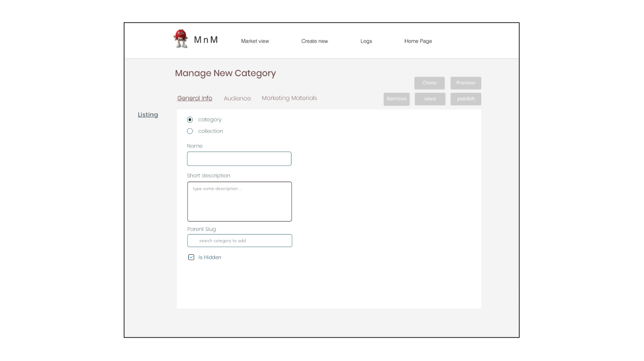Open the Create new menu item

tap(314, 41)
